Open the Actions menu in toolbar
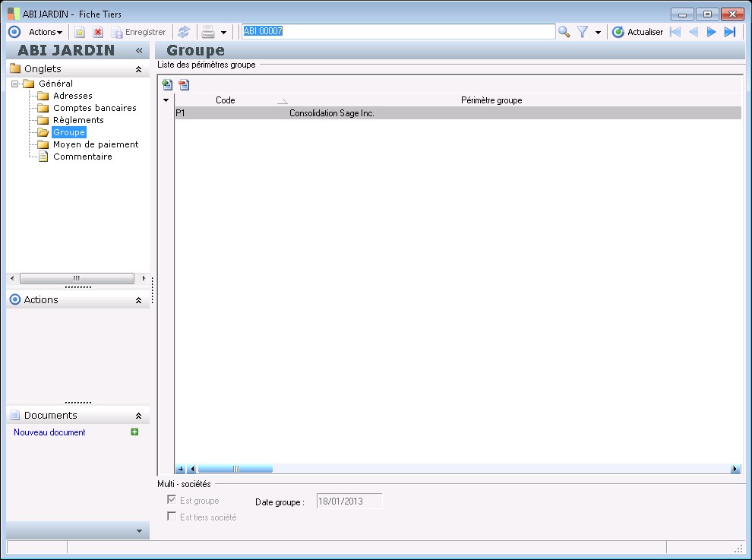752x560 pixels. [46, 32]
